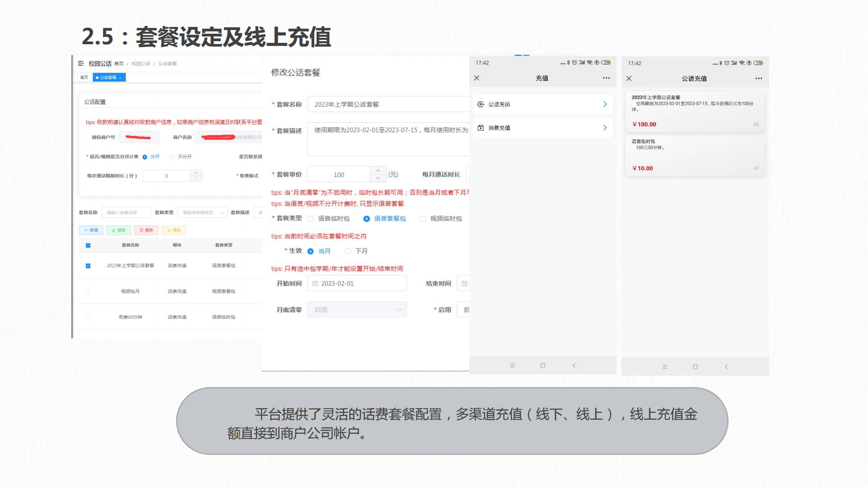Click the calendar icon in 结束时间 field

tap(464, 284)
